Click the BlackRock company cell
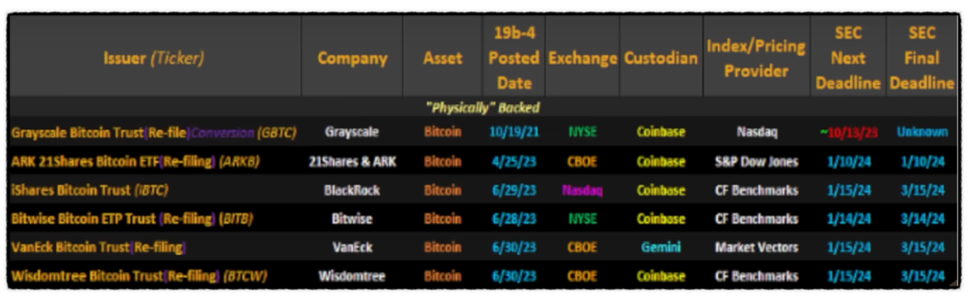 352,190
